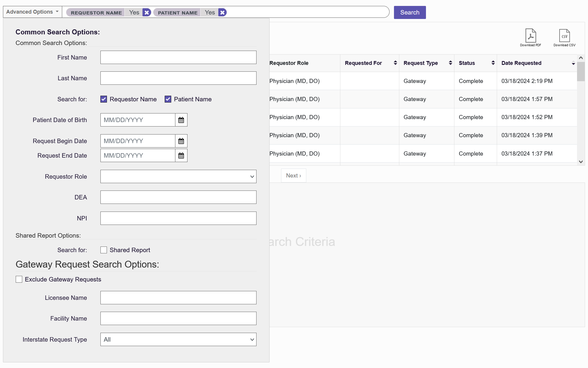Sort by Request Type column
This screenshot has width=588, height=368.
click(450, 63)
